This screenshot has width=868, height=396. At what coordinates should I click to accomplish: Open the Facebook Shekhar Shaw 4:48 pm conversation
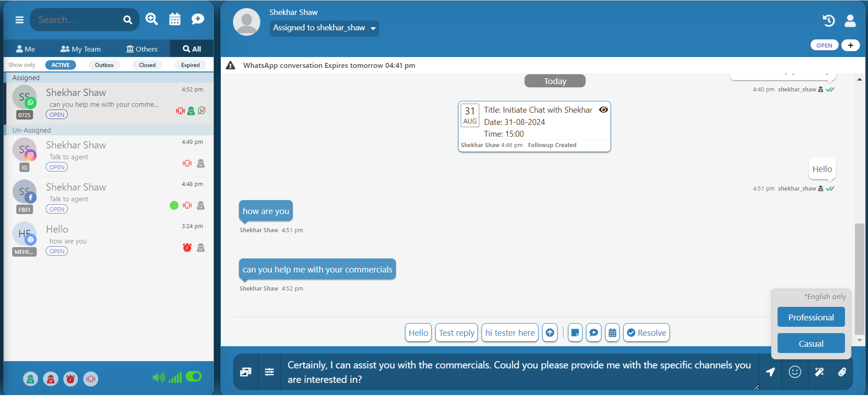point(109,198)
